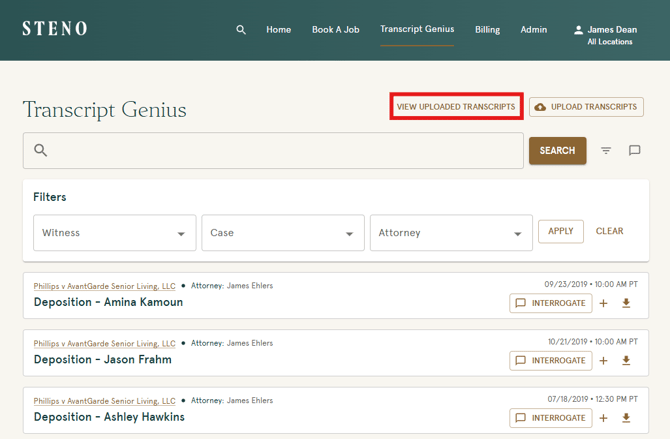Download the Ashley Hawkins deposition transcript

point(627,418)
